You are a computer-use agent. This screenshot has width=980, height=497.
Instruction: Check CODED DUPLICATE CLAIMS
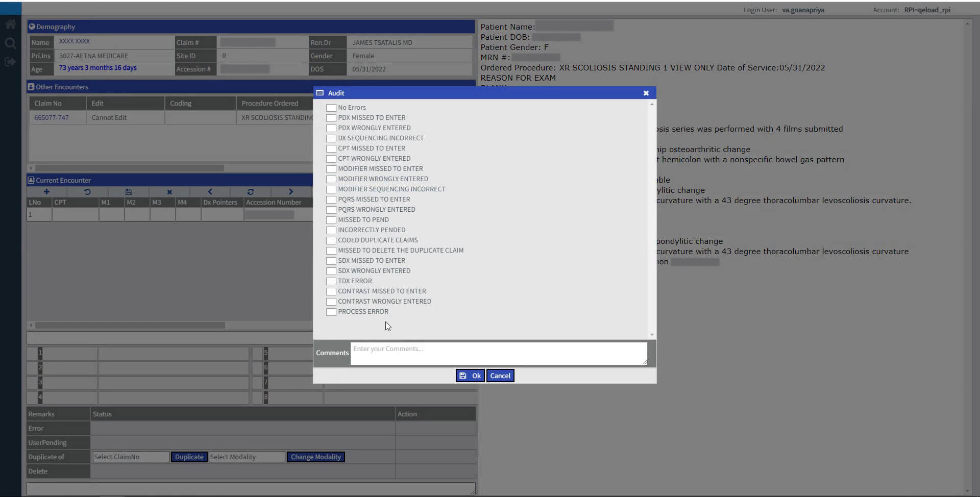[x=331, y=240]
